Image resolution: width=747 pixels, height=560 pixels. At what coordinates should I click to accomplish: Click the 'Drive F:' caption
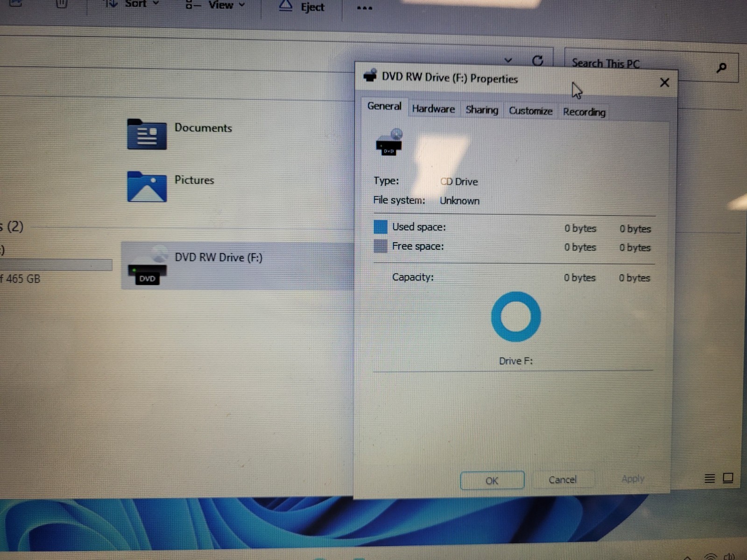[516, 361]
